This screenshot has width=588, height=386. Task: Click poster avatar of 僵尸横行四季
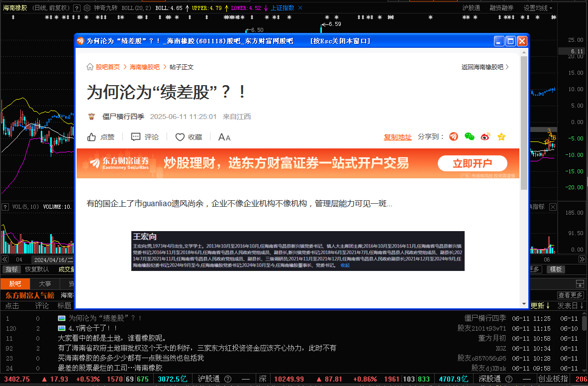coord(92,117)
